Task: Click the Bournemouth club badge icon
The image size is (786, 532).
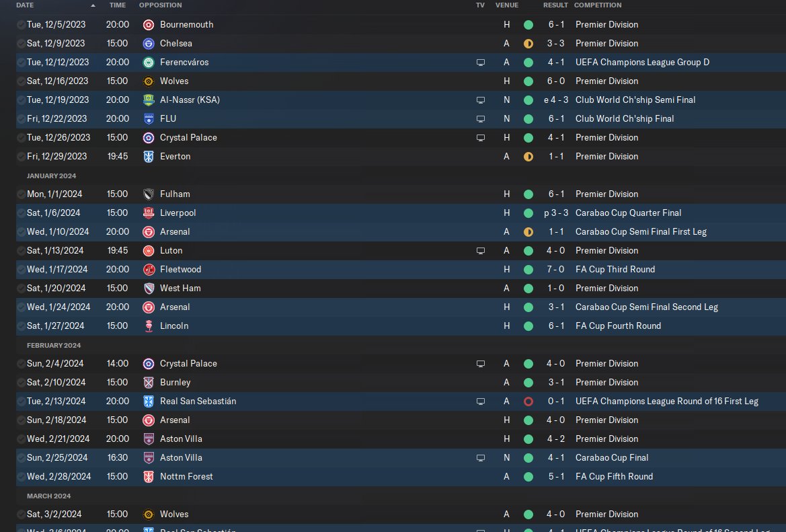Action: click(x=149, y=25)
